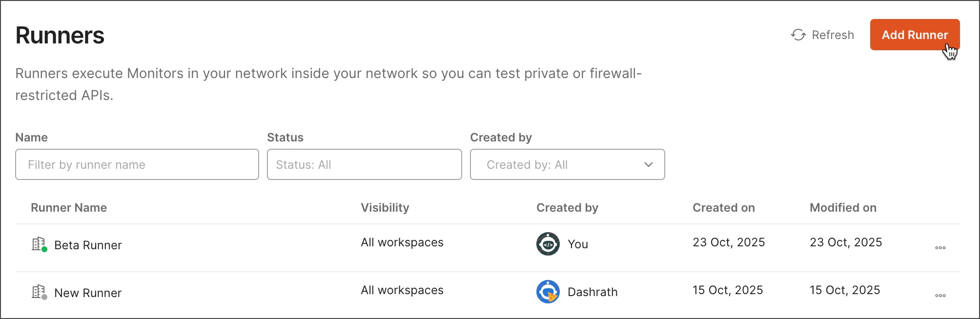Click Dashrath's circular avatar icon
Viewport: 980px width, 319px height.
(547, 292)
